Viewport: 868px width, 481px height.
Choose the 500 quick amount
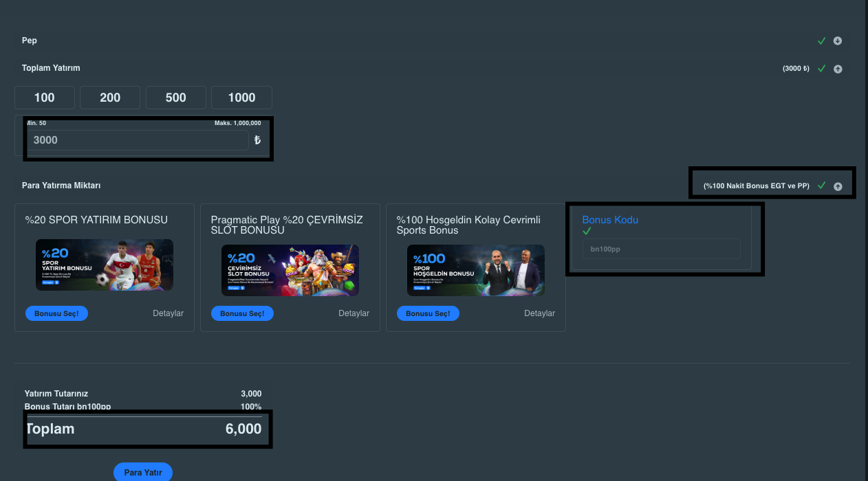176,98
